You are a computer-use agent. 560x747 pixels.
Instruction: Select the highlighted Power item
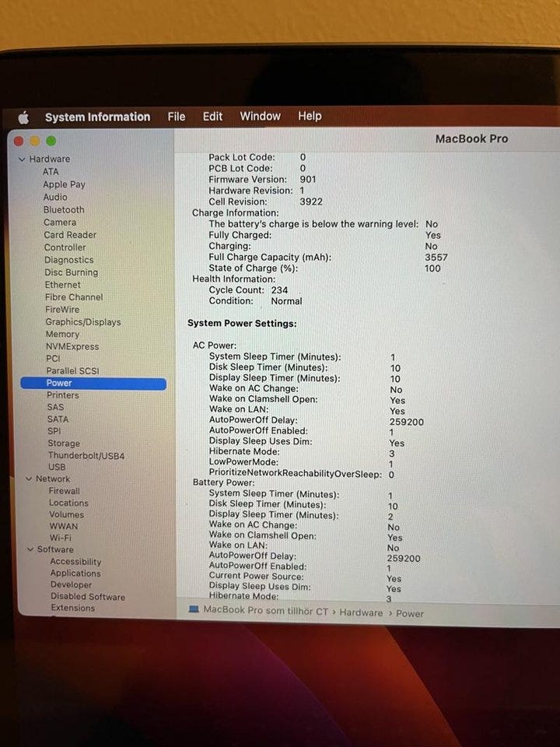click(x=93, y=383)
